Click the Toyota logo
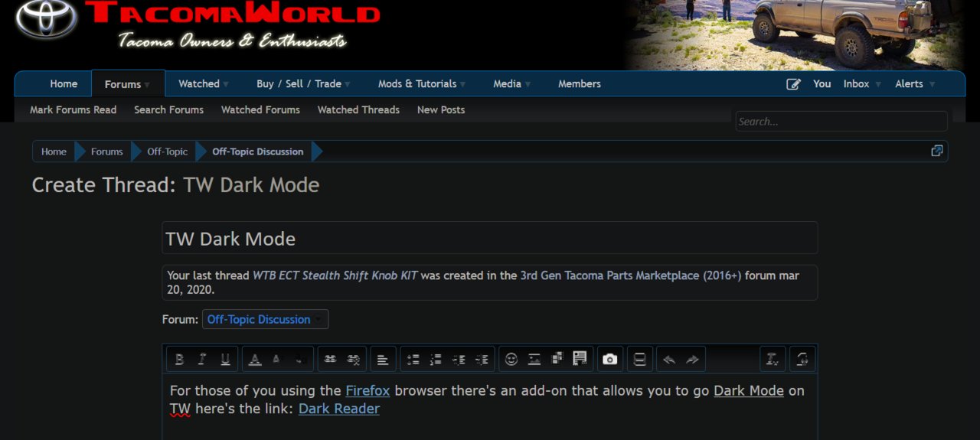The height and width of the screenshot is (440, 980). click(46, 18)
